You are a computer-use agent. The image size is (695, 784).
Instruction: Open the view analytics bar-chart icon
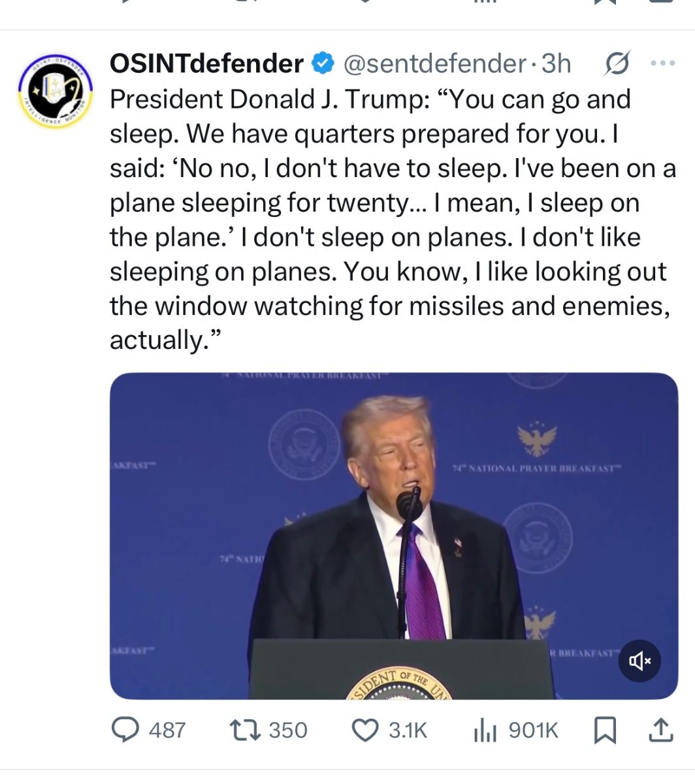(x=485, y=730)
